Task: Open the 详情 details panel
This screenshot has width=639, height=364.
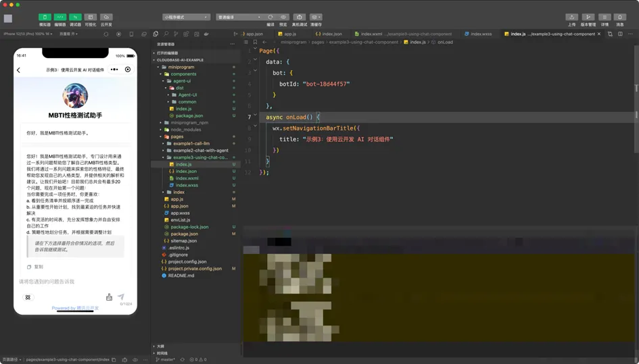Action: [x=605, y=17]
